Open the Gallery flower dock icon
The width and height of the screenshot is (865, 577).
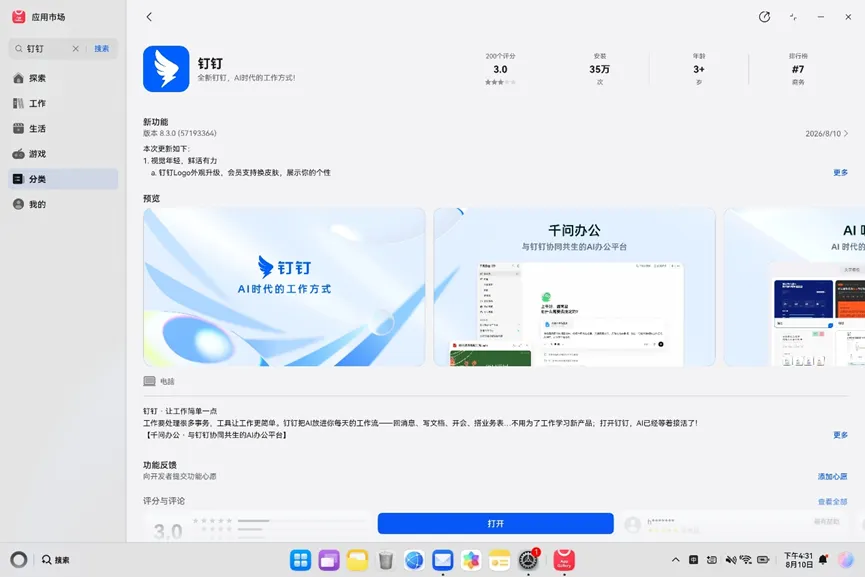(x=471, y=560)
